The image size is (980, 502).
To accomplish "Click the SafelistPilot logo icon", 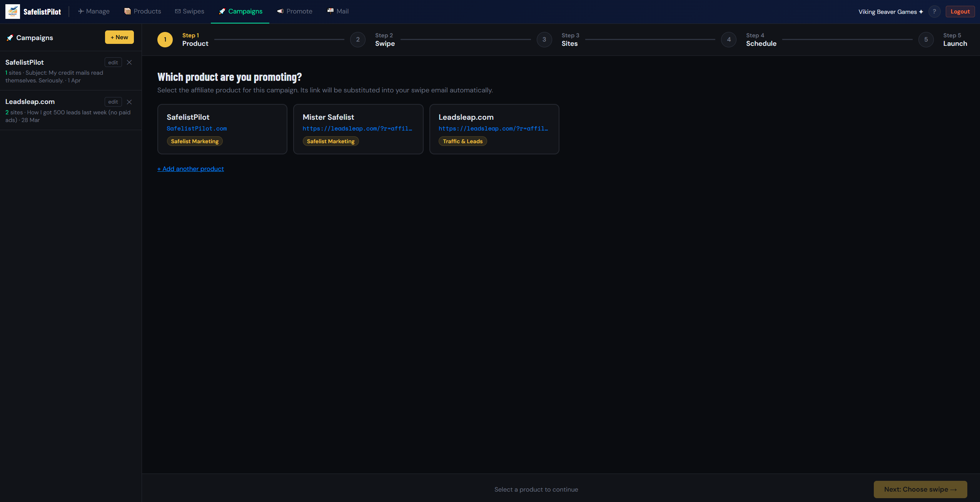I will pos(12,11).
